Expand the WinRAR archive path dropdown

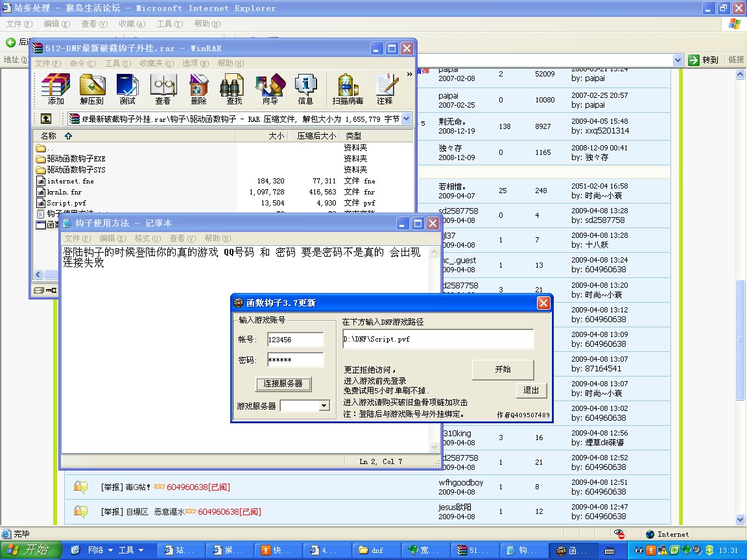point(407,119)
